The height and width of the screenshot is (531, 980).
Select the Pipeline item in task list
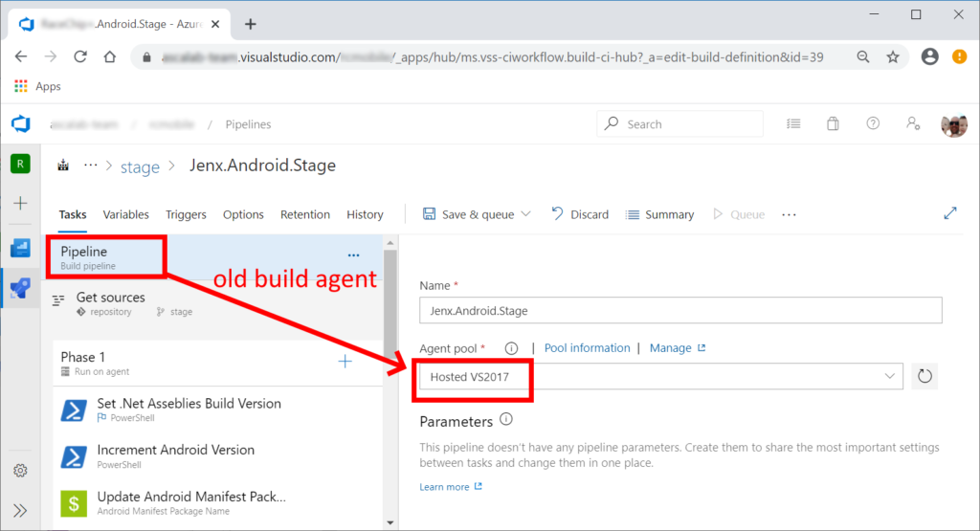pyautogui.click(x=212, y=257)
